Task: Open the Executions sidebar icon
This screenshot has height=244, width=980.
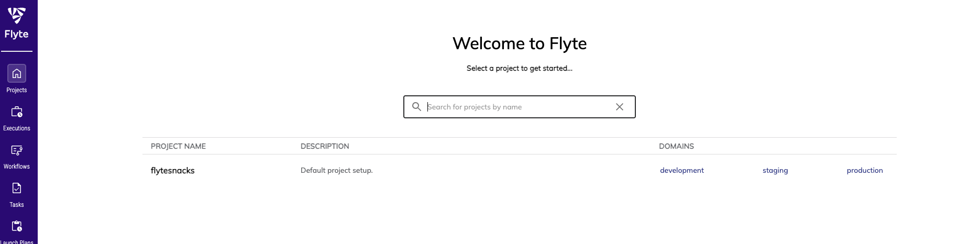Action: [x=17, y=112]
